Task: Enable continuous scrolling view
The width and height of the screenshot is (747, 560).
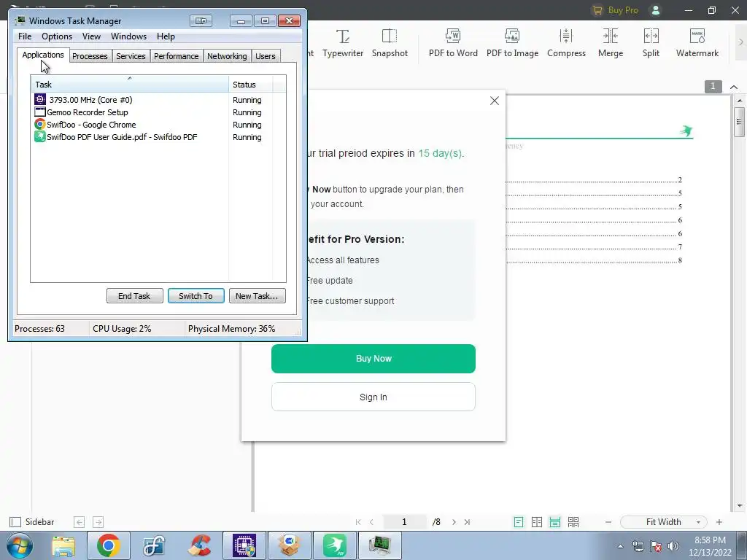Action: 555,522
